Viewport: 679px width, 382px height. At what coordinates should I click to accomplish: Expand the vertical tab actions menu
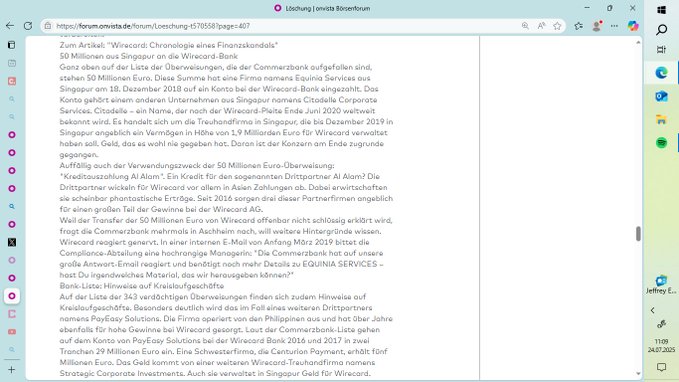12,45
